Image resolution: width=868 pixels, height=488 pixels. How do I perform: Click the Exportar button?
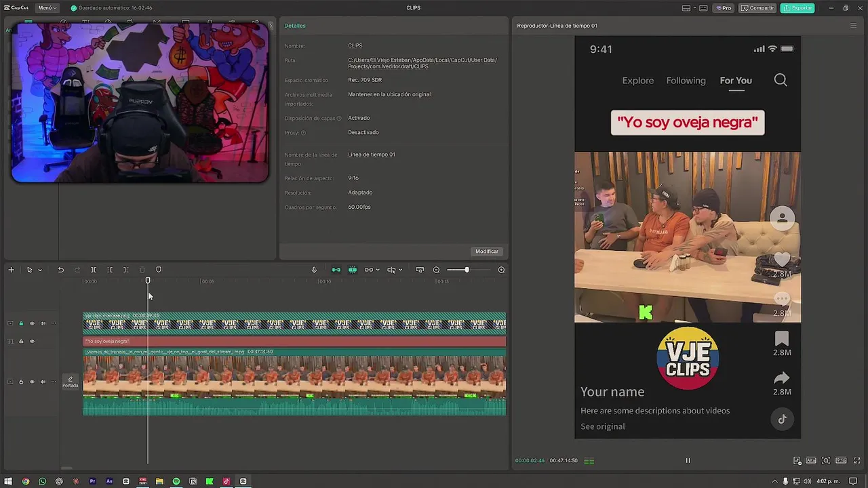click(797, 8)
